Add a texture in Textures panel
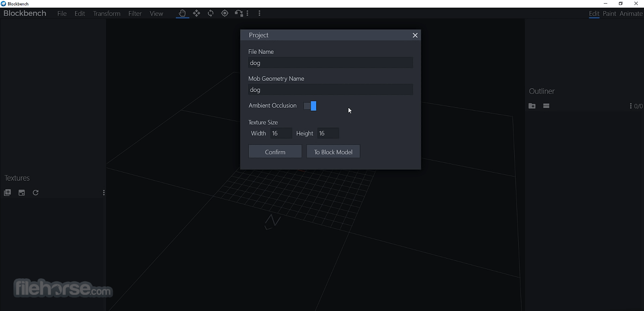 (x=8, y=193)
